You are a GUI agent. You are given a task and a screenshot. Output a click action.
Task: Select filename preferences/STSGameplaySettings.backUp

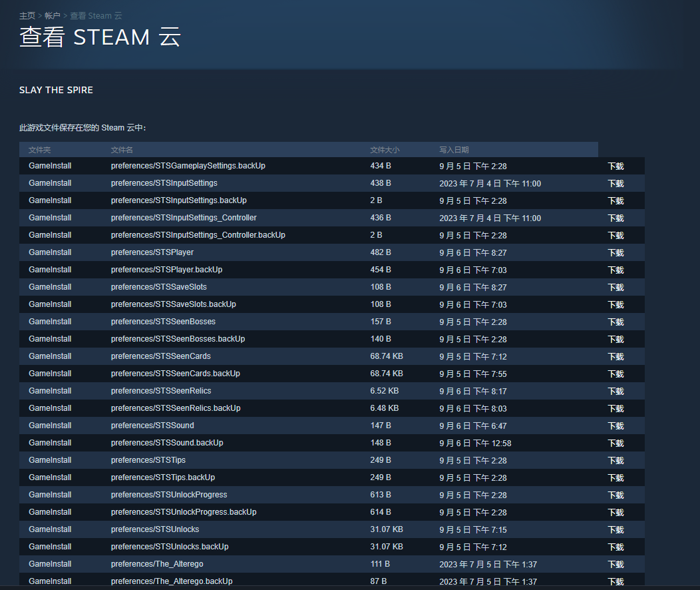188,166
